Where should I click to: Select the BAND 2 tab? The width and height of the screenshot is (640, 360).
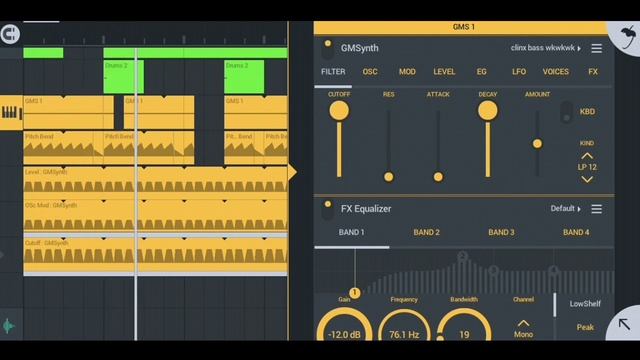pos(427,232)
